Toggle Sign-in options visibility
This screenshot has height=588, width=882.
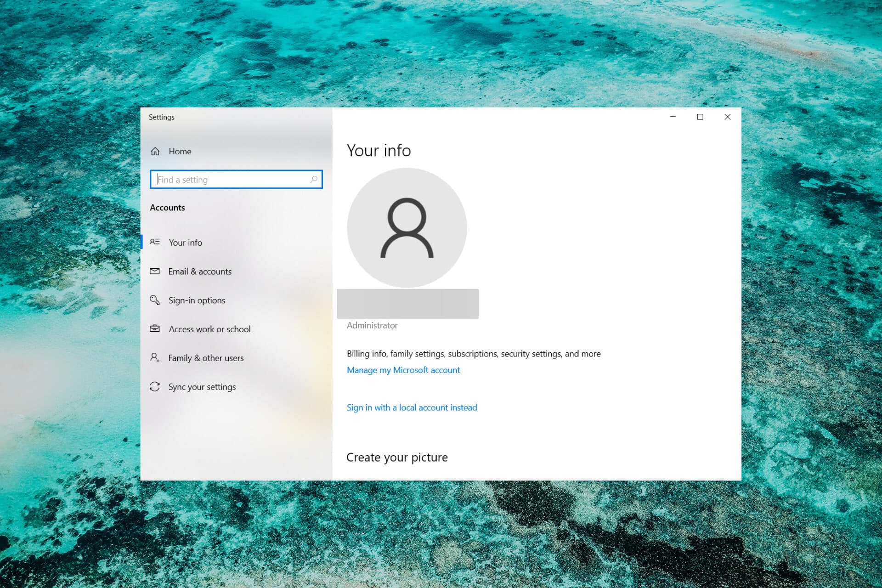[x=196, y=300]
